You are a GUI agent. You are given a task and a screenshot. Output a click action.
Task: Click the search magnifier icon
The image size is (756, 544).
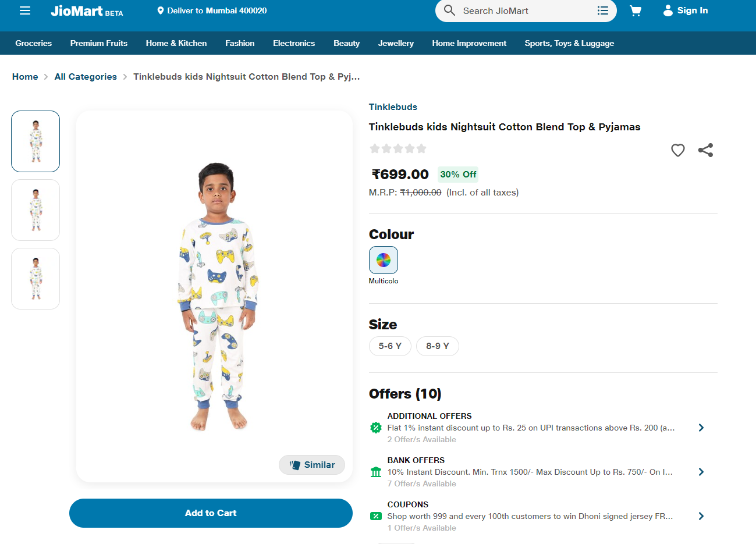pyautogui.click(x=449, y=10)
